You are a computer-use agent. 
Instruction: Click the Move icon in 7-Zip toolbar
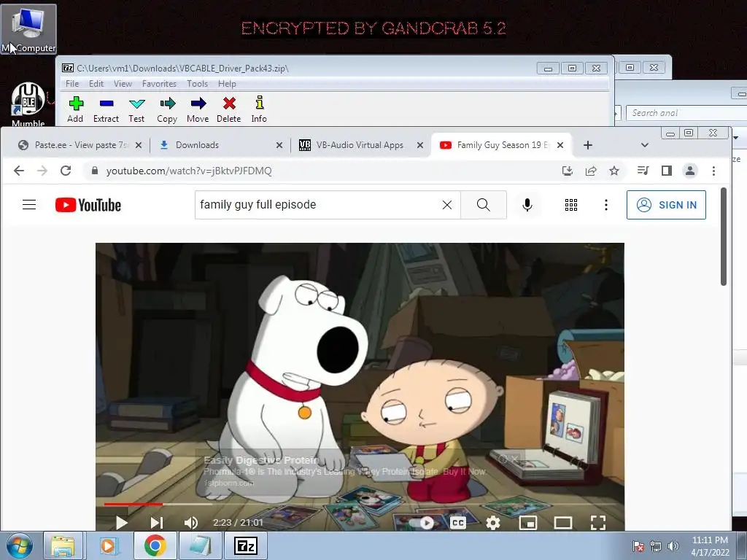point(198,110)
